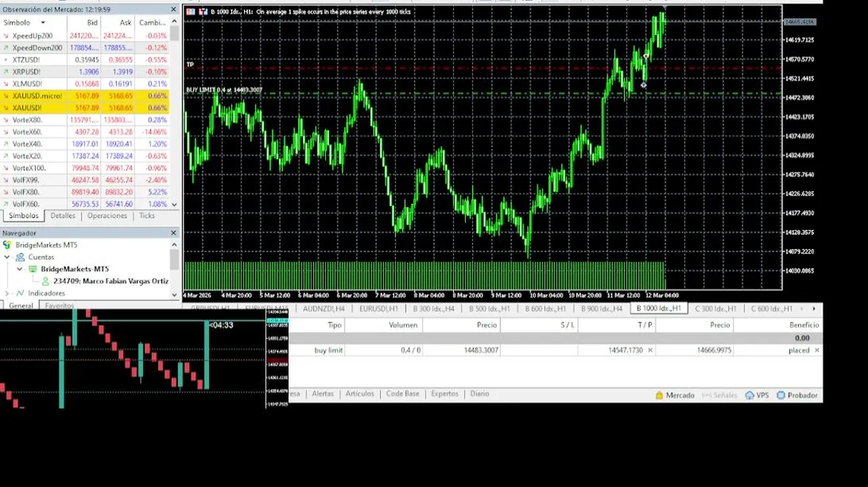Screen dimensions: 868x487
Task: Switch to the Alertas tab
Action: [322, 394]
